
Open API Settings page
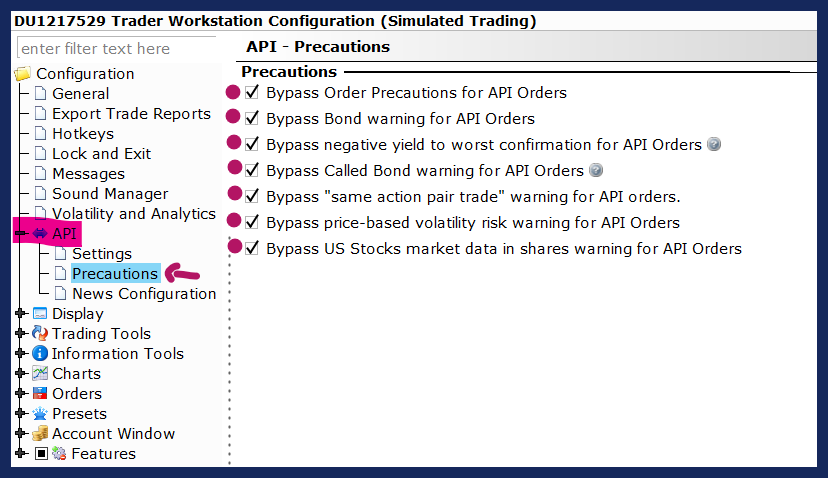tap(101, 254)
